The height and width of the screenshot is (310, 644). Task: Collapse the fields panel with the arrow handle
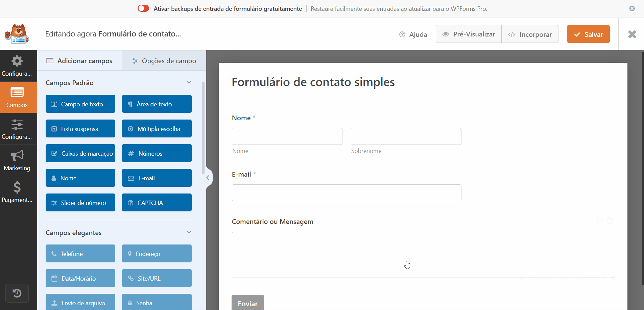pyautogui.click(x=208, y=177)
